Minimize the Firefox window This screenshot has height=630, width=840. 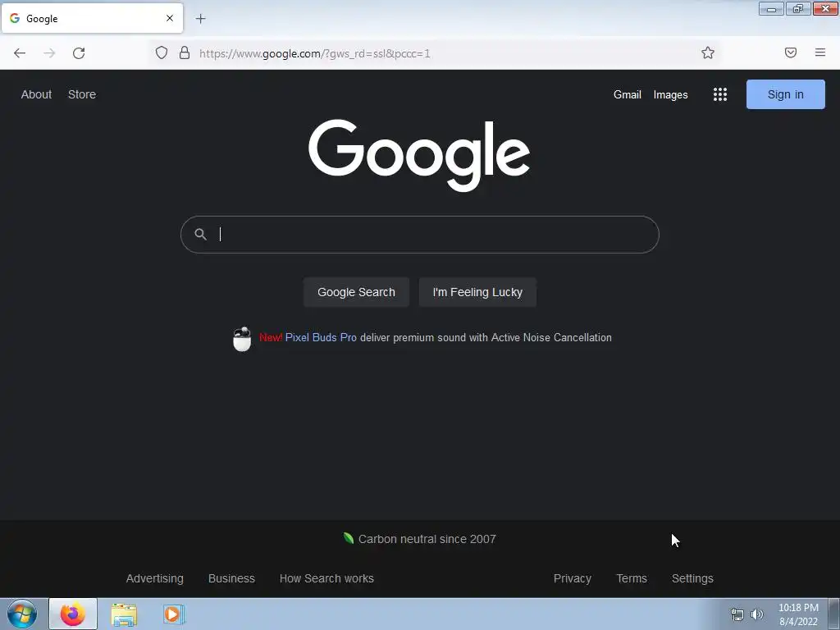click(x=771, y=8)
